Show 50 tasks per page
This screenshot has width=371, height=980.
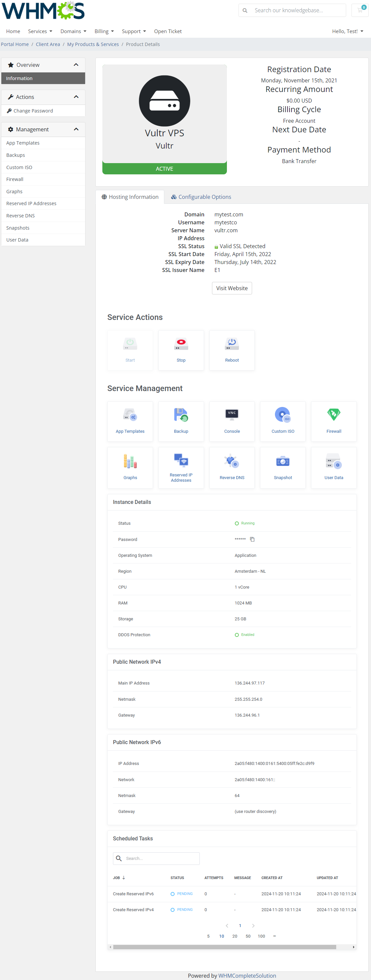point(248,936)
